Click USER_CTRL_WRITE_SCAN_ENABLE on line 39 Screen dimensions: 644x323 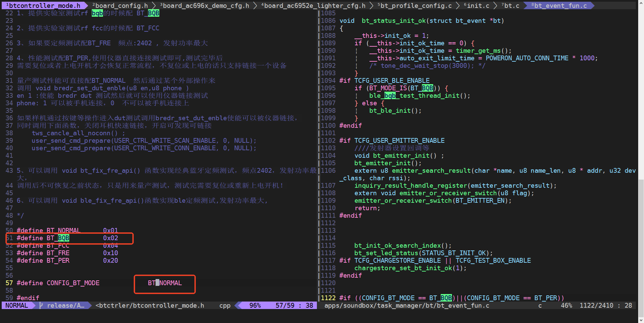pyautogui.click(x=165, y=141)
